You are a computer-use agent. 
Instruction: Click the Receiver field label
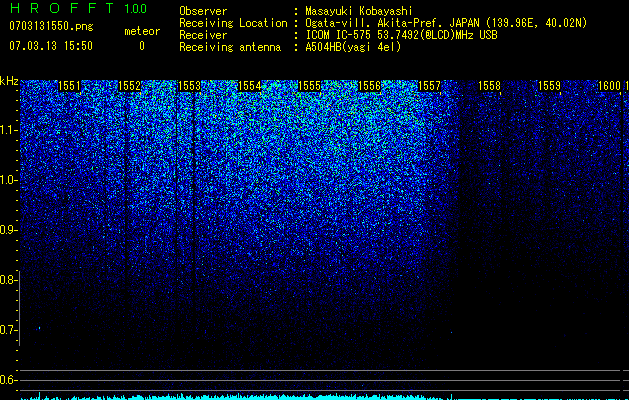(203, 35)
